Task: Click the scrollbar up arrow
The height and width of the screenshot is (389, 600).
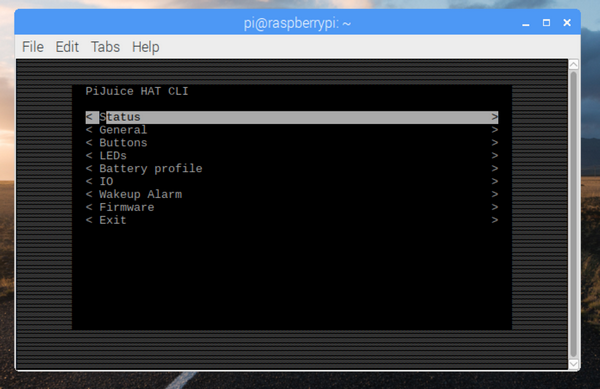Action: click(573, 65)
